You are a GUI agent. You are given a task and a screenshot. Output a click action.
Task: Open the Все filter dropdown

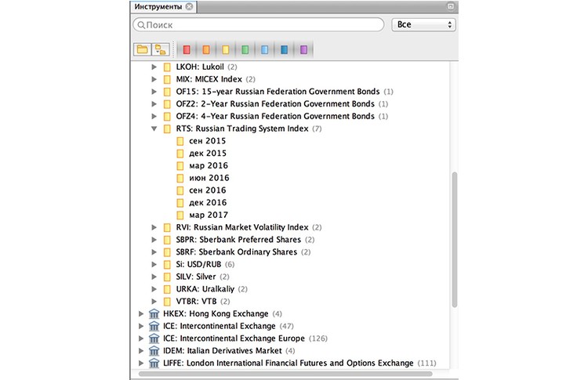423,25
